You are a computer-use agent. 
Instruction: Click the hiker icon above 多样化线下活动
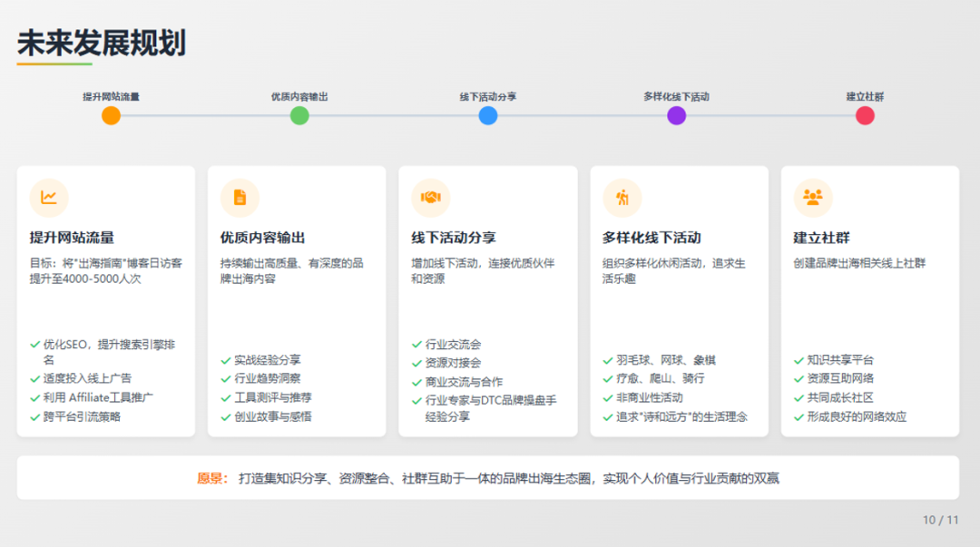tap(622, 198)
